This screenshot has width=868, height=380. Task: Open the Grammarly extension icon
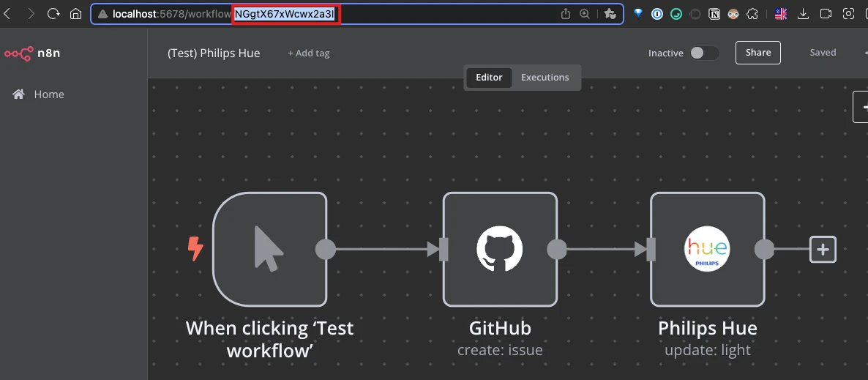(676, 15)
